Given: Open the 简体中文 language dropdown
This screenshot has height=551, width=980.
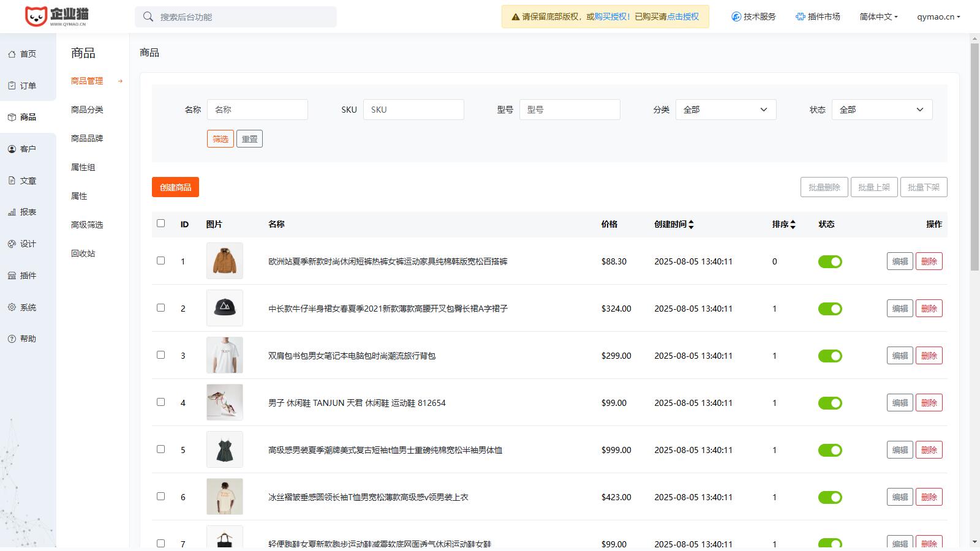Looking at the screenshot, I should click(x=878, y=17).
